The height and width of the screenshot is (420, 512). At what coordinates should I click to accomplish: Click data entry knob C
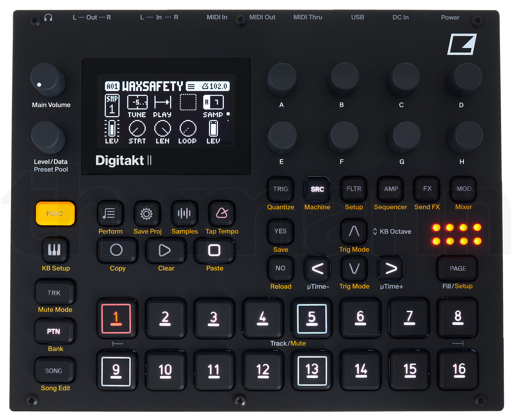click(404, 80)
